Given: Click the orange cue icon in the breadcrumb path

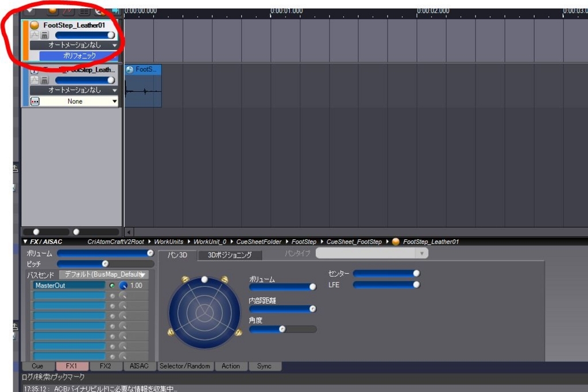Looking at the screenshot, I should point(396,242).
